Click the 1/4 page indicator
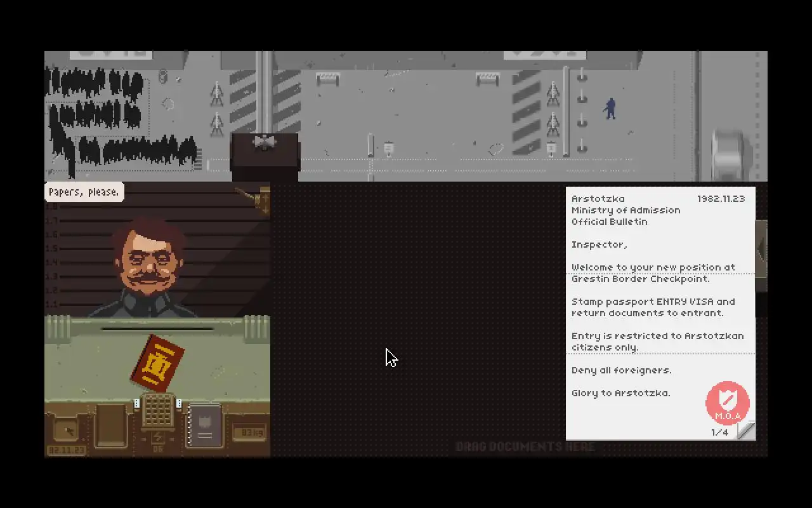 point(719,432)
